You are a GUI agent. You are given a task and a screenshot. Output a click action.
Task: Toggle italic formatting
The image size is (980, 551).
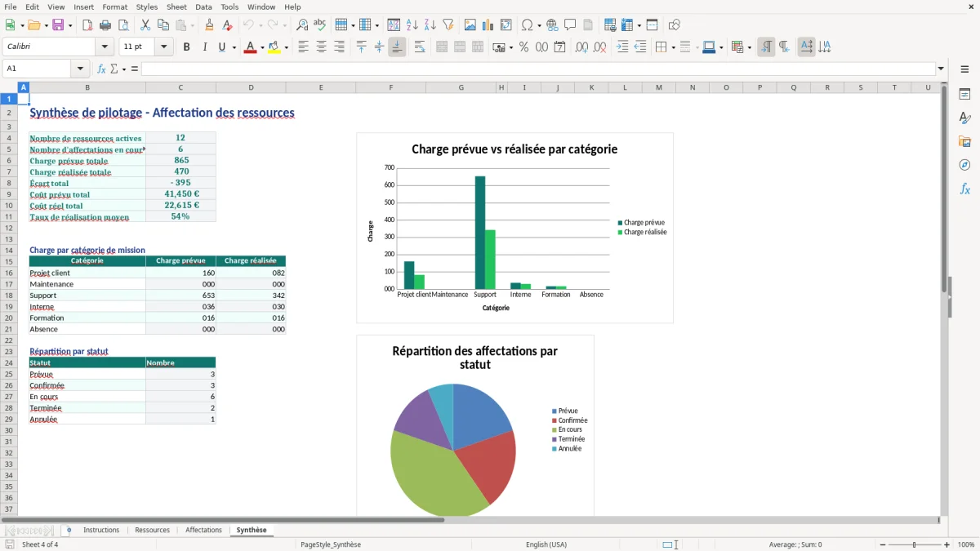click(x=204, y=47)
